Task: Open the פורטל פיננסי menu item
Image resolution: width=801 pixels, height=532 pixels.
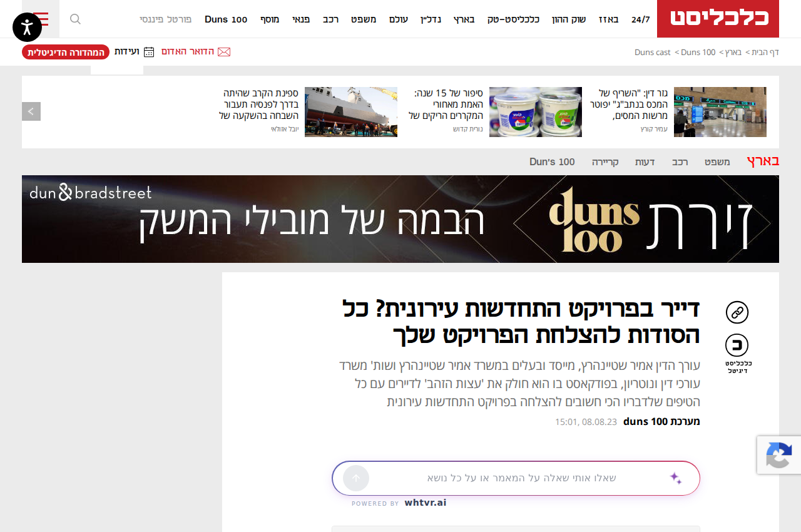Action: [165, 19]
